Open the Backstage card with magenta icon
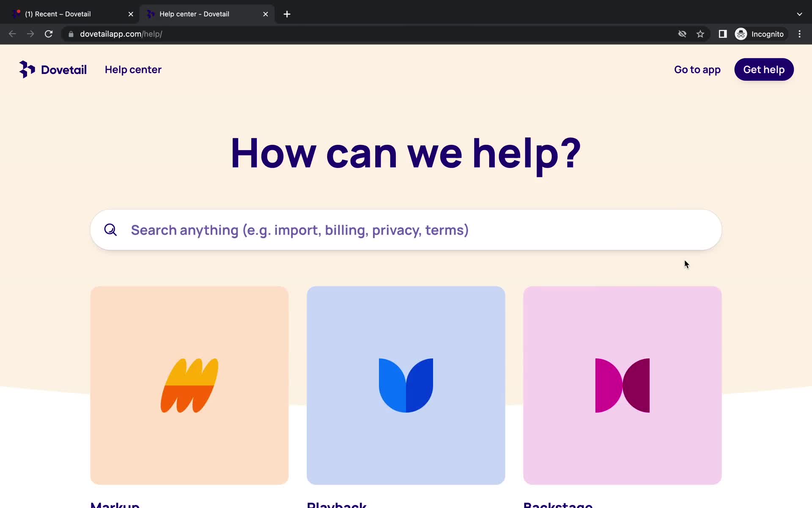The image size is (812, 508). click(x=623, y=385)
